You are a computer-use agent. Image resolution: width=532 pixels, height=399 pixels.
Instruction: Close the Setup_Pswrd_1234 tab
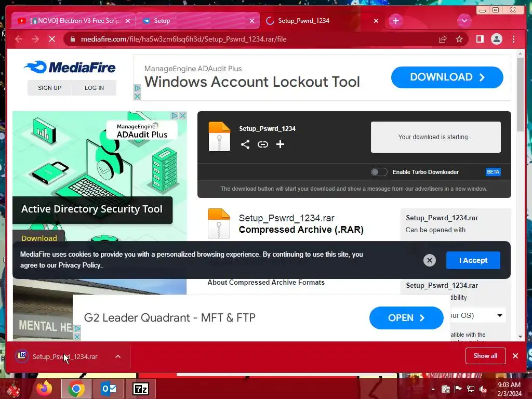point(376,21)
